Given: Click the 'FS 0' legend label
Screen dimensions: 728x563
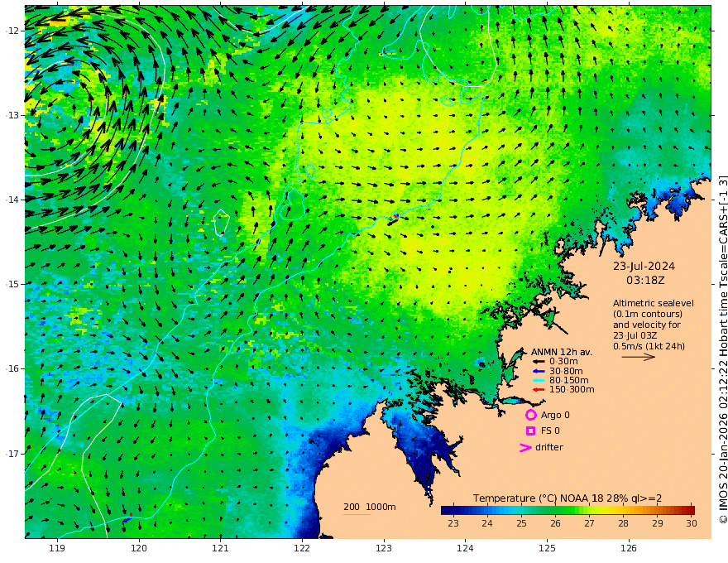Looking at the screenshot, I should [x=550, y=431].
